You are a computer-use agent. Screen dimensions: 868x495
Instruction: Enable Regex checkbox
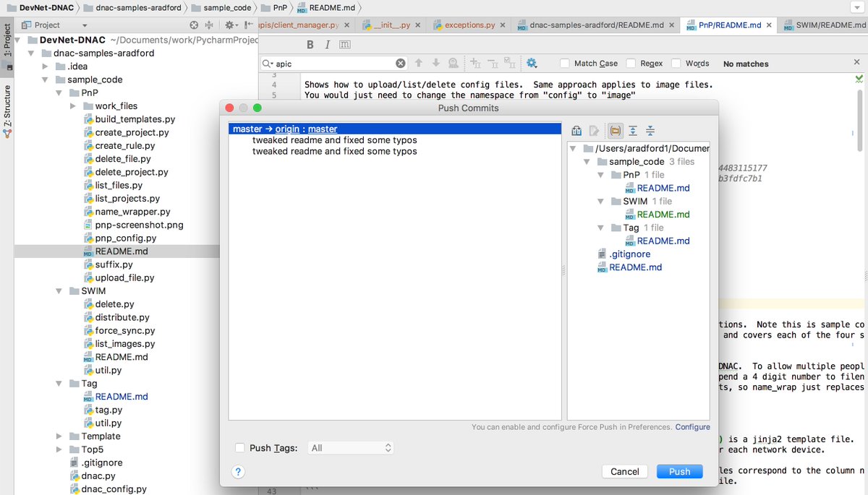[x=631, y=64]
